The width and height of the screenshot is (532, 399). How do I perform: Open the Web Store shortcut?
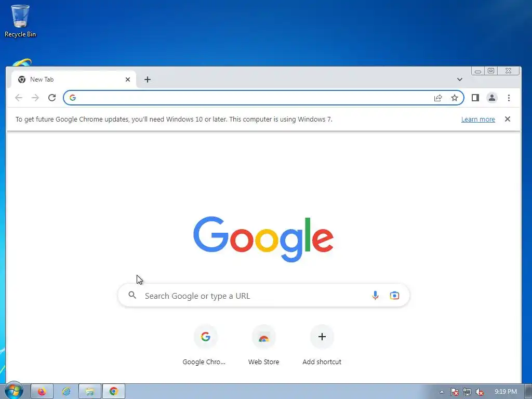(x=263, y=345)
